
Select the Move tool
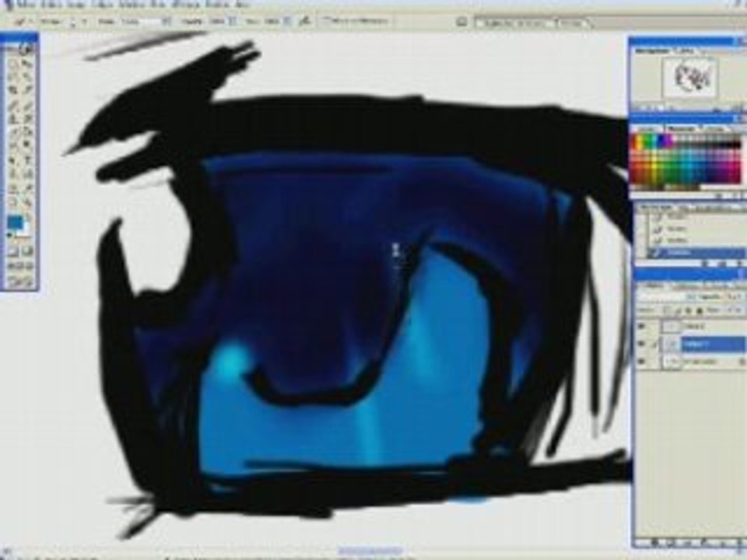pyautogui.click(x=26, y=63)
